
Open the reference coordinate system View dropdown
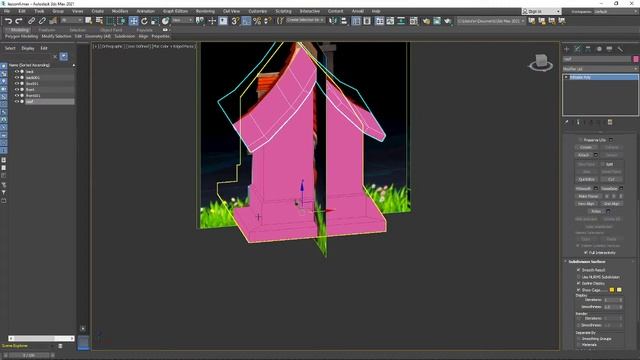(x=182, y=20)
